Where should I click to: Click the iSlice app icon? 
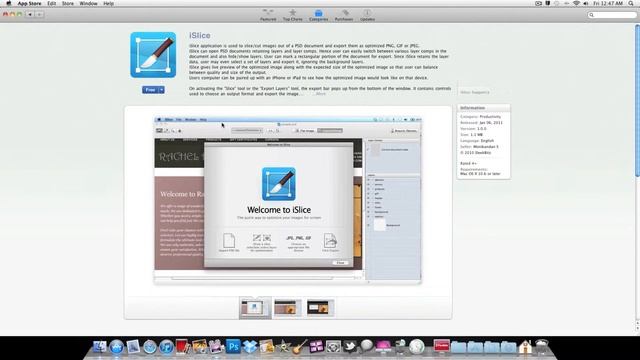pos(153,55)
